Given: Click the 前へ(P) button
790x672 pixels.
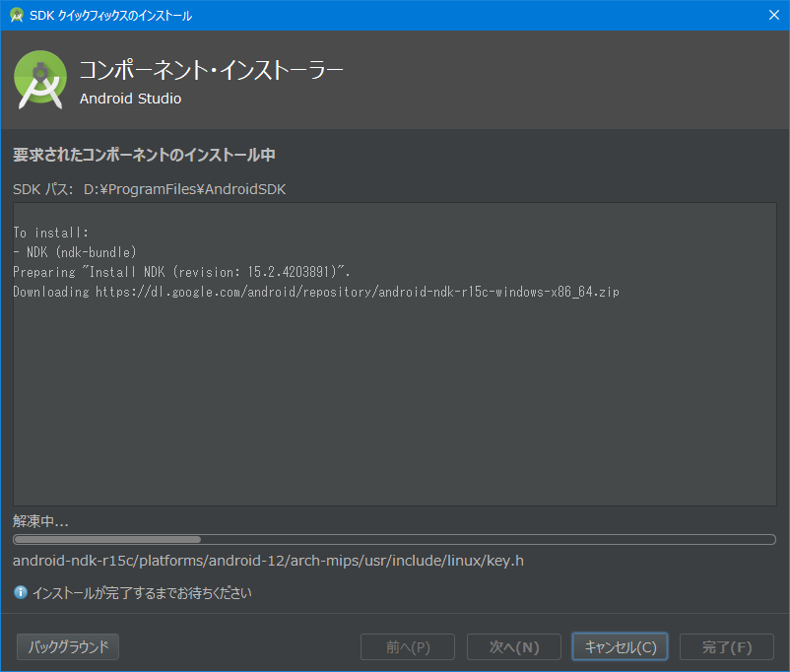Looking at the screenshot, I should pos(408,646).
